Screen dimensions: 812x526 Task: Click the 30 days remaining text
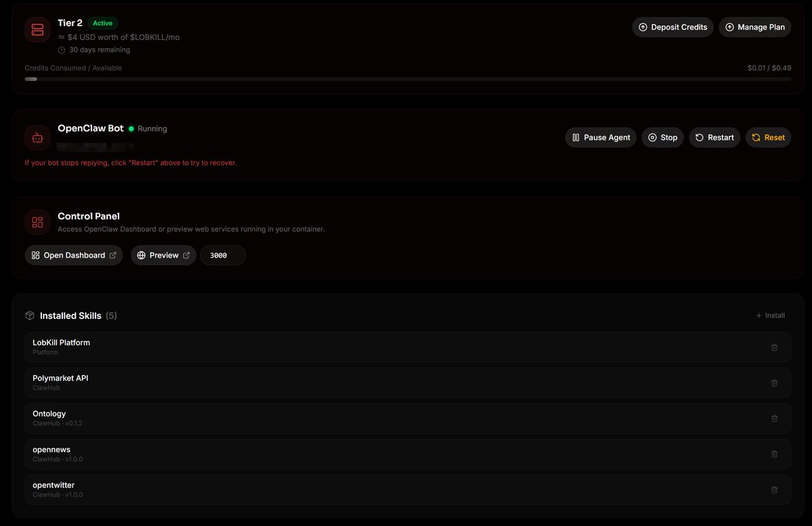click(99, 50)
